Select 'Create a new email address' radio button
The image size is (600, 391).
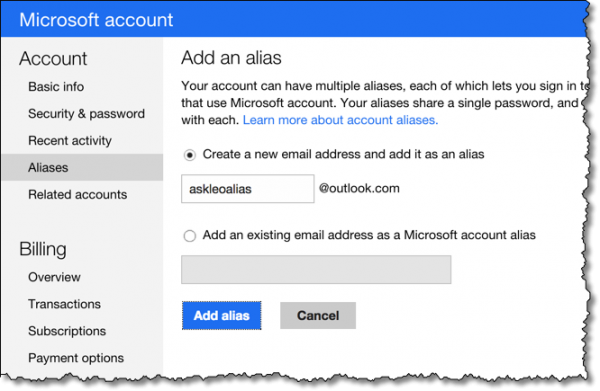[x=190, y=155]
